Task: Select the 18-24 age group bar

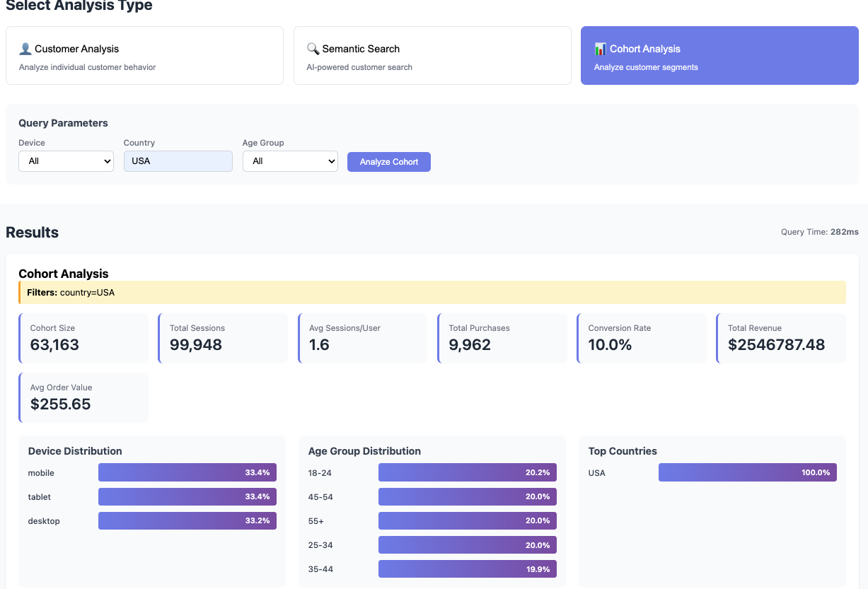Action: click(467, 473)
